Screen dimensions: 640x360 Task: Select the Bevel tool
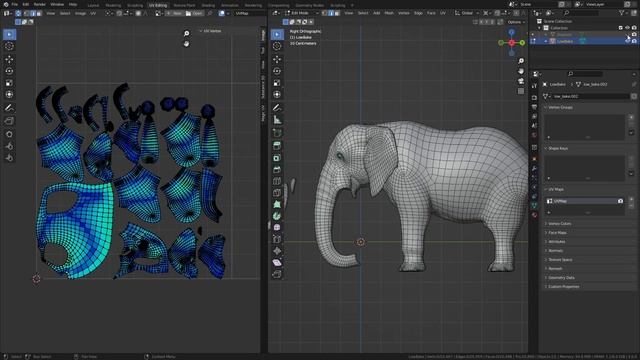pos(277,169)
